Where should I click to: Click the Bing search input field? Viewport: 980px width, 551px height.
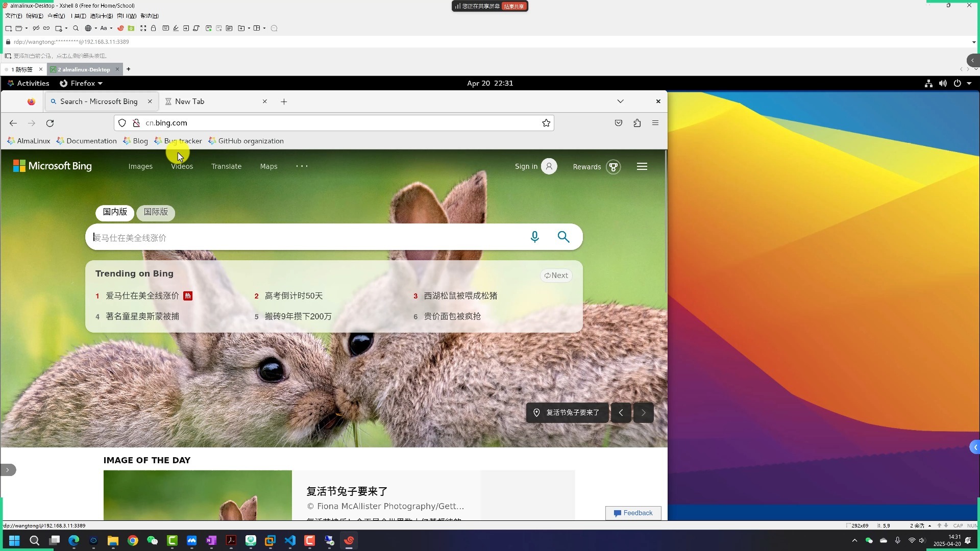tap(306, 238)
